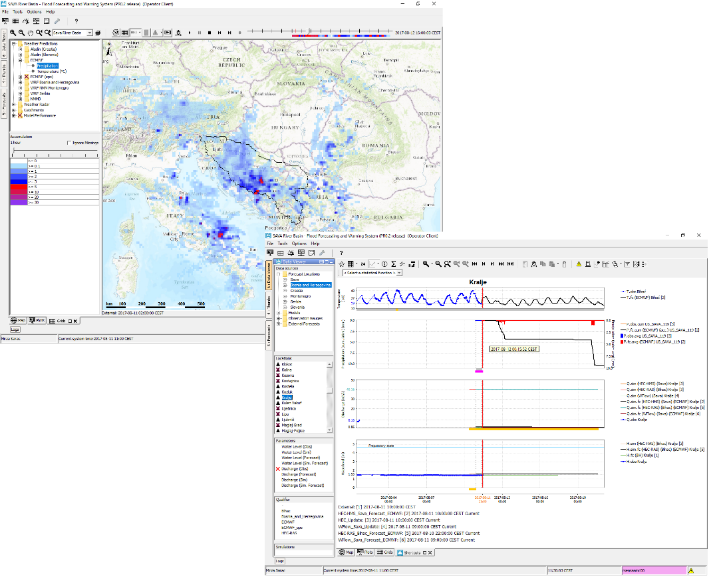Enable the Ignore Missing checkbox

click(x=67, y=143)
